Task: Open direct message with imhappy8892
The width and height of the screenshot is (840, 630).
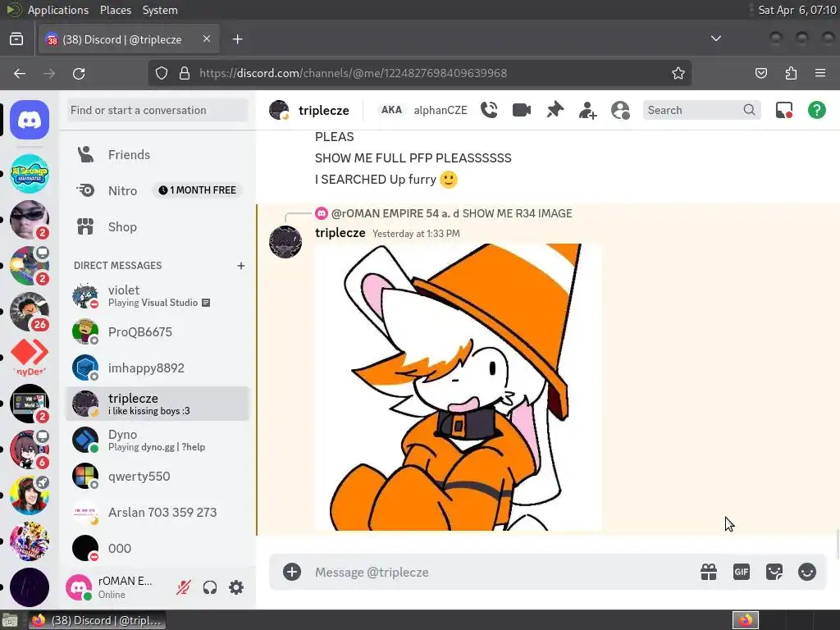Action: tap(157, 368)
